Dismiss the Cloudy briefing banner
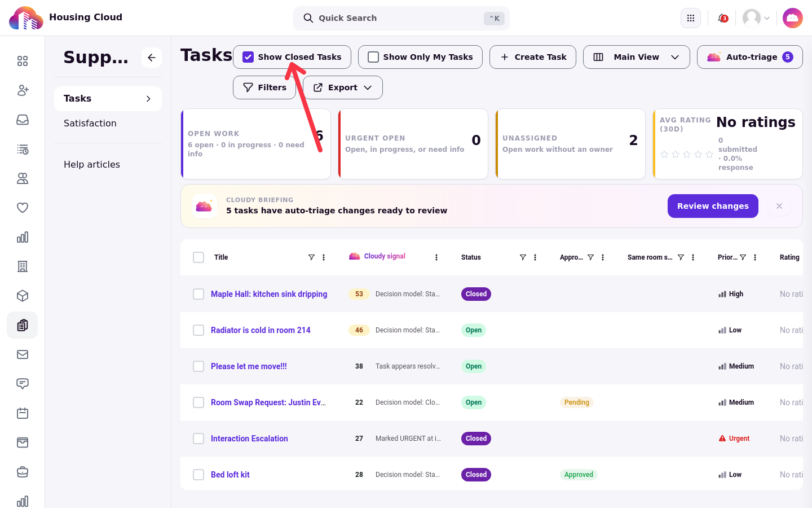 pyautogui.click(x=779, y=206)
